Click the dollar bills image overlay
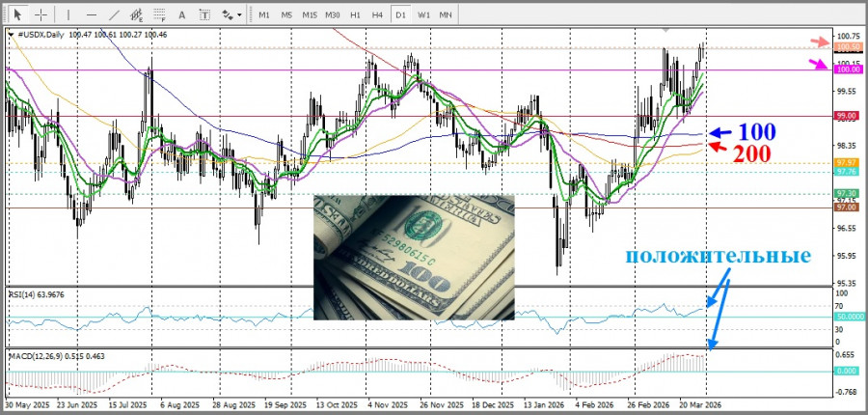868x415 pixels. click(x=414, y=257)
